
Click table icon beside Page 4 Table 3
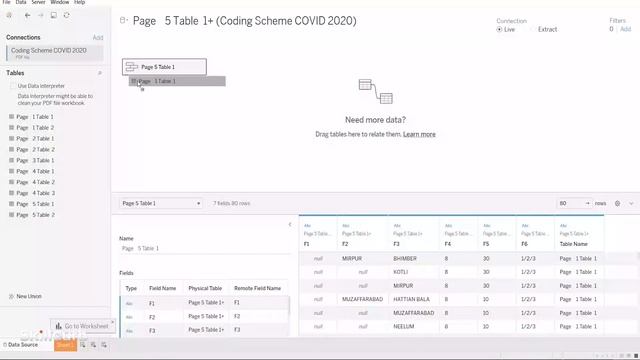pos(11,193)
